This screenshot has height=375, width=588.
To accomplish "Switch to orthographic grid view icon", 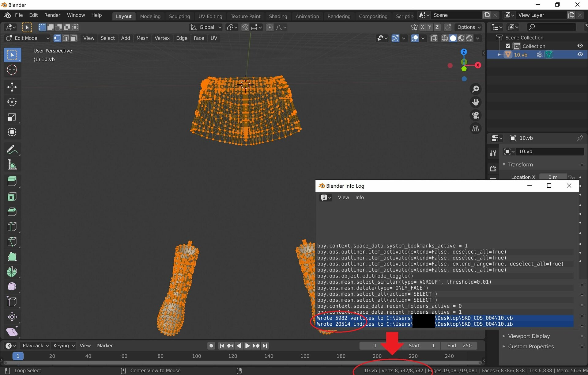I will pos(475,128).
